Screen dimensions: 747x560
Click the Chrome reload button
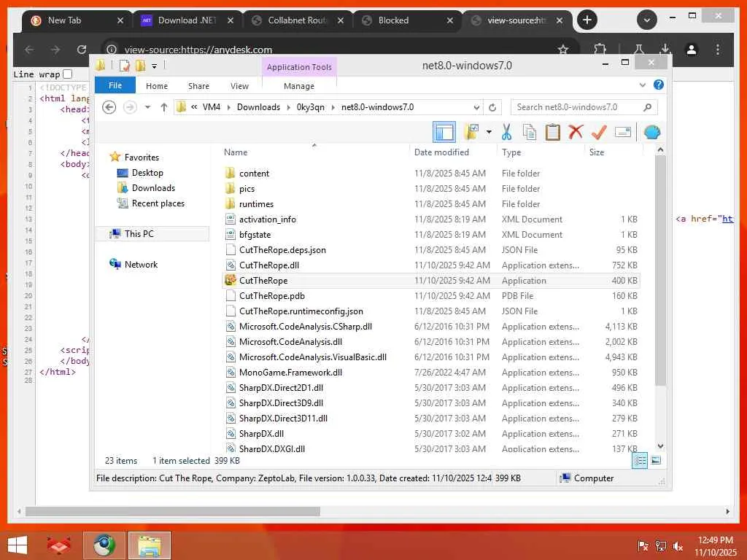82,49
